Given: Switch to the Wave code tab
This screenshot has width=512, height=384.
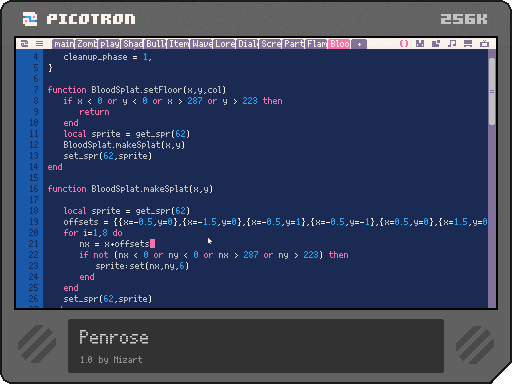Looking at the screenshot, I should (202, 44).
